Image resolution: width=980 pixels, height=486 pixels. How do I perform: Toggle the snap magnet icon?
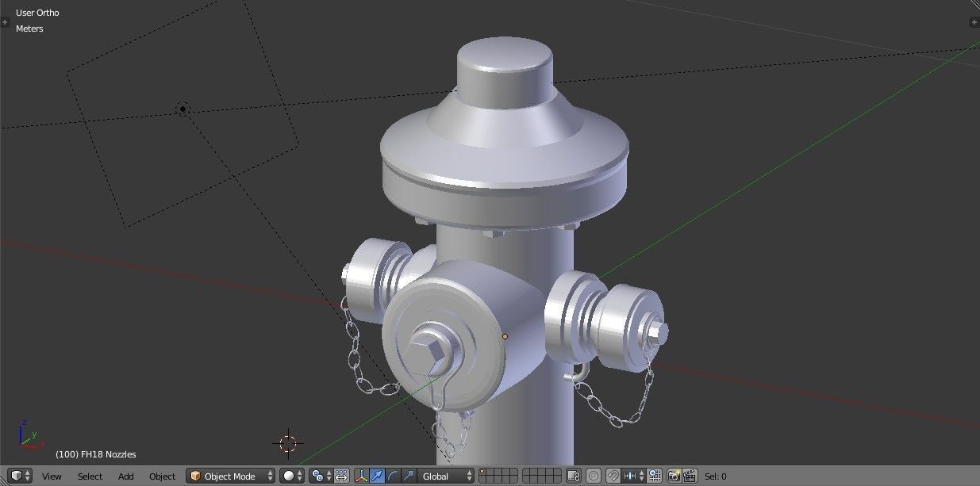click(613, 476)
